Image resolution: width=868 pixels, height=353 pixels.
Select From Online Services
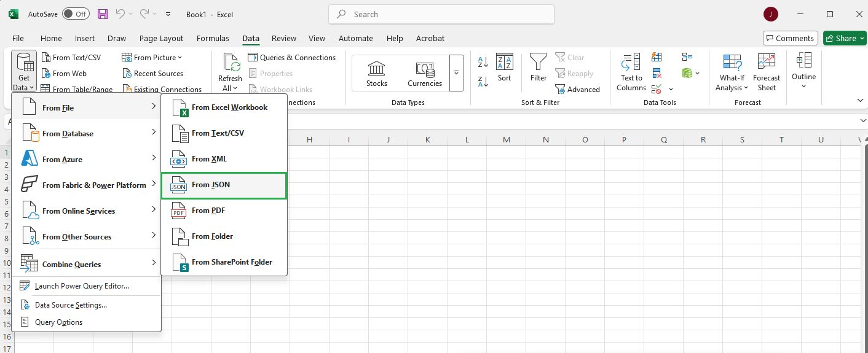click(x=86, y=211)
